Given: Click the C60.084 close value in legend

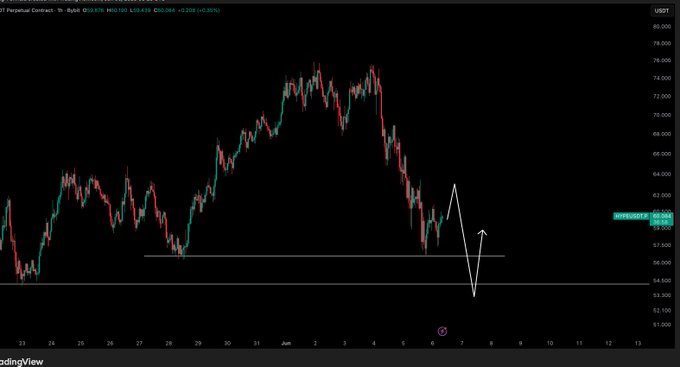Looking at the screenshot, I should coord(164,10).
